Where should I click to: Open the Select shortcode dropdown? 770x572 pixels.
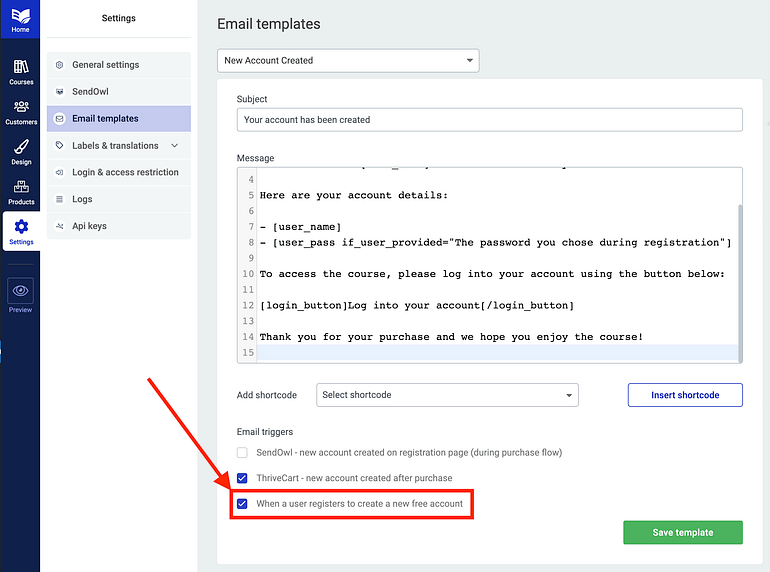tap(447, 395)
